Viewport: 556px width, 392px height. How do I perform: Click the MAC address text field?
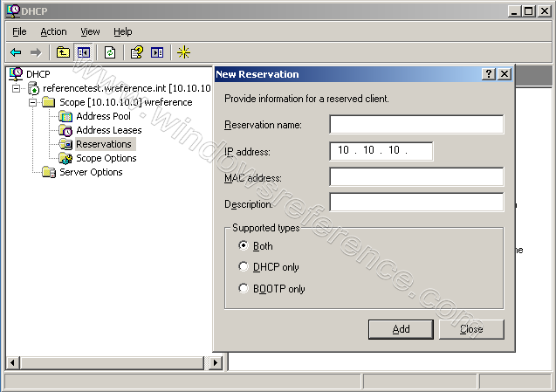[x=416, y=176]
